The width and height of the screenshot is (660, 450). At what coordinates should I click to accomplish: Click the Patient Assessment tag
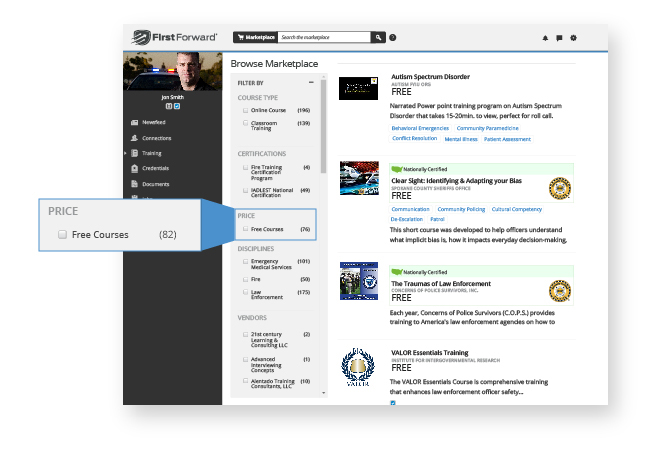pyautogui.click(x=507, y=139)
